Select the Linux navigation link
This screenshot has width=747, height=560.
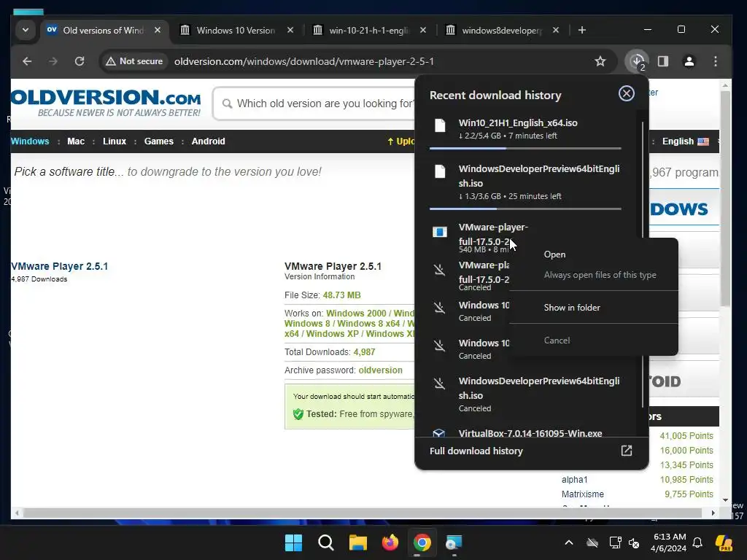coord(115,141)
